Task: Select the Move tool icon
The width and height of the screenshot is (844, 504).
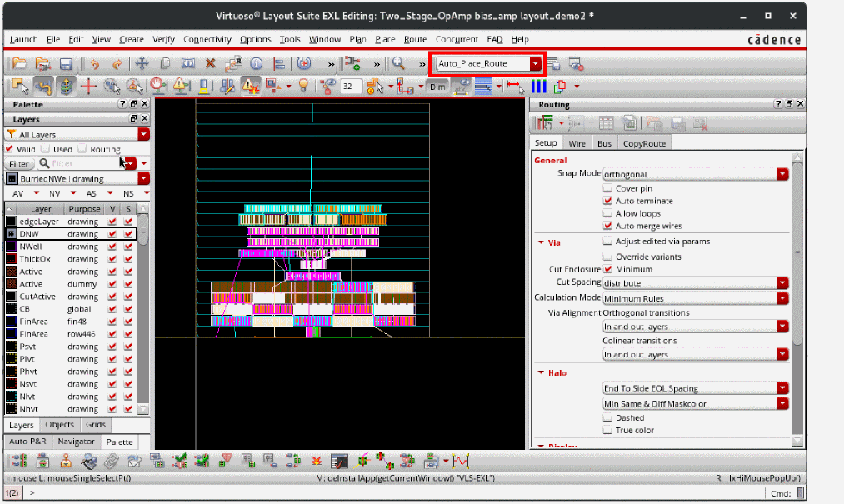Action: [x=142, y=63]
